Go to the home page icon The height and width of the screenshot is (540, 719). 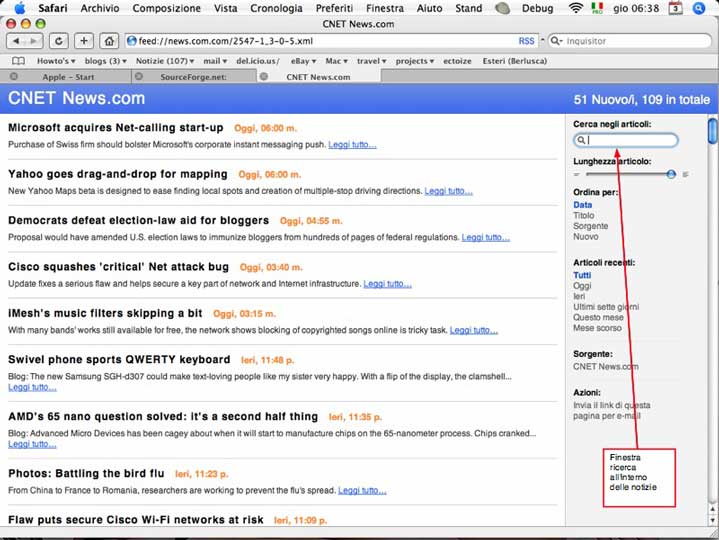pos(109,41)
